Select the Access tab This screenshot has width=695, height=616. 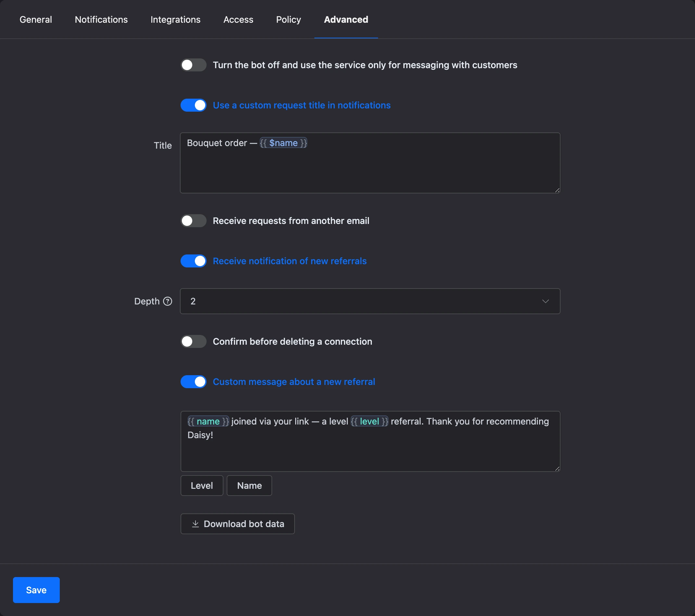coord(238,20)
